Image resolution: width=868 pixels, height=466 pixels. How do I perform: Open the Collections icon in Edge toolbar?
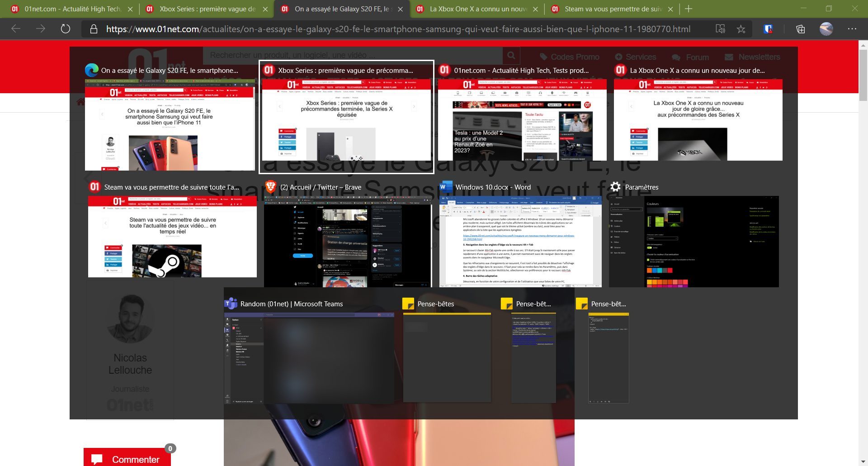tap(800, 29)
